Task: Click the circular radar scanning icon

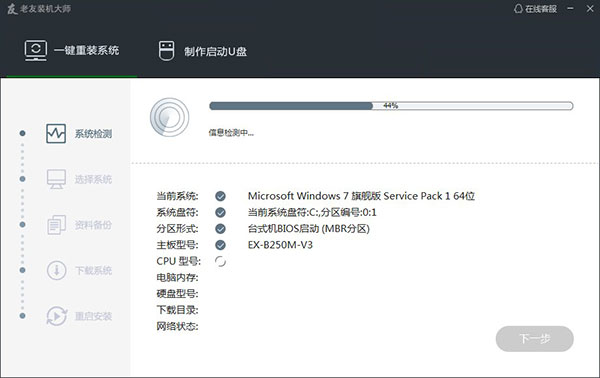Action: point(170,117)
